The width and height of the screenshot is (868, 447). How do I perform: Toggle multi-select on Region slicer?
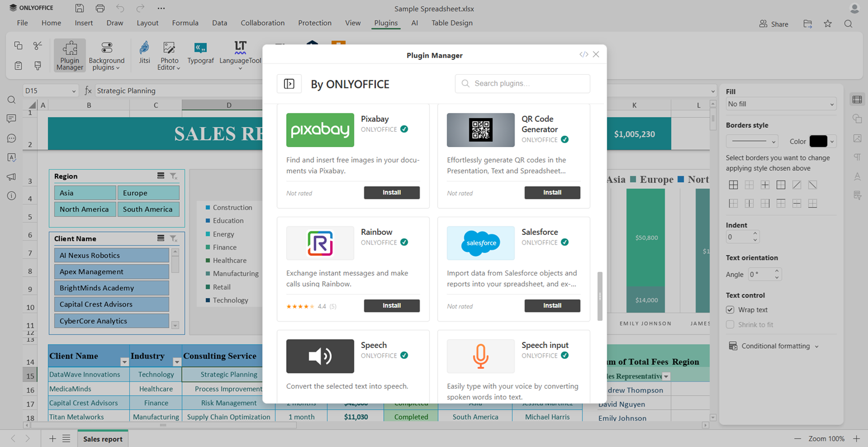pos(161,176)
